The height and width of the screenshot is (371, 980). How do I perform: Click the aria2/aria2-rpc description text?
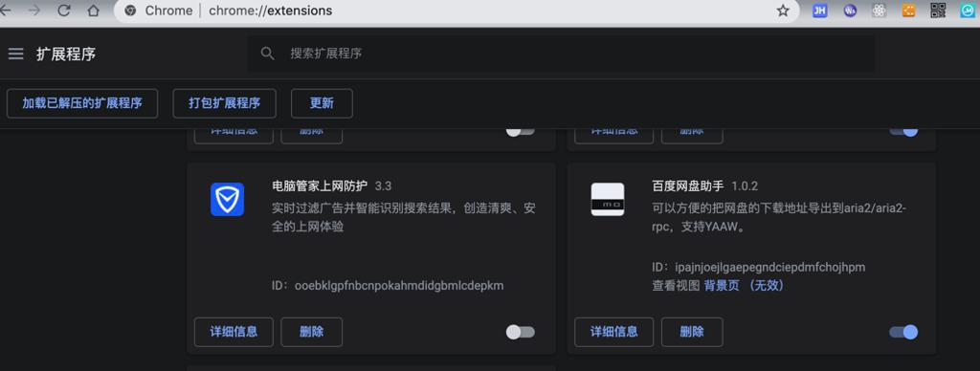click(x=779, y=217)
